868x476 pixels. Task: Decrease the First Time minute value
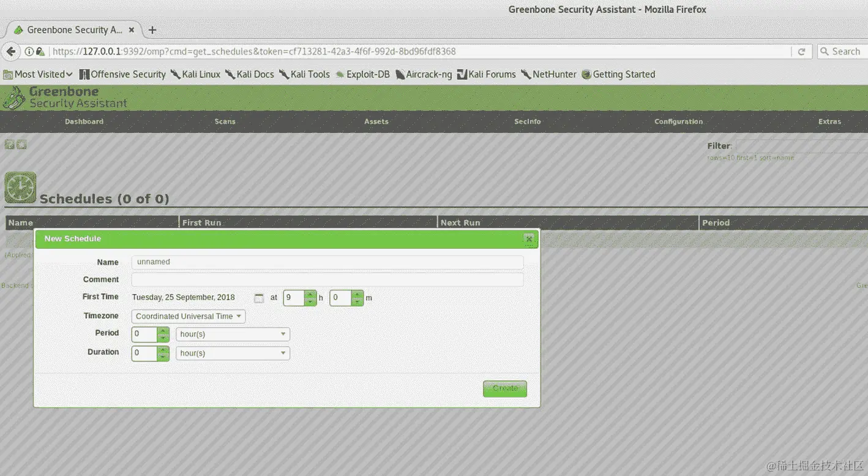(357, 301)
